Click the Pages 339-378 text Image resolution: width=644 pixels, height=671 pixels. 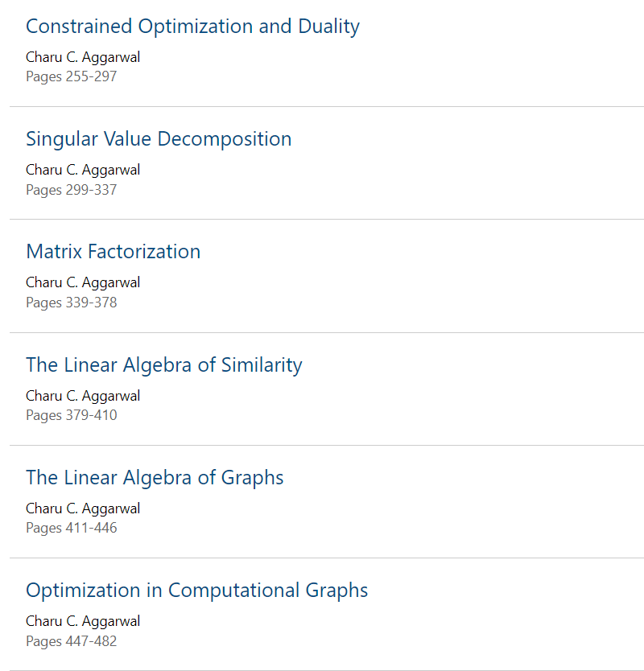(71, 303)
